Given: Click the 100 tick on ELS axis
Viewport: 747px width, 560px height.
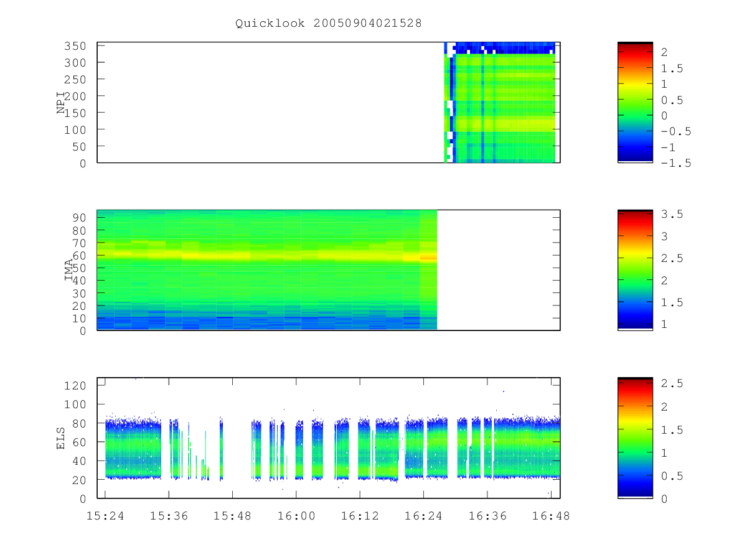Looking at the screenshot, I should tap(75, 404).
